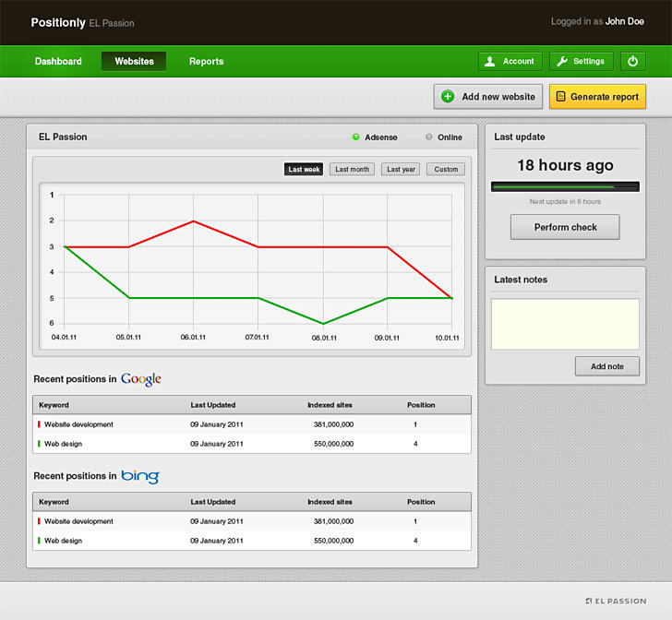Click Google Indexed sites column header
672x620 pixels.
point(330,405)
